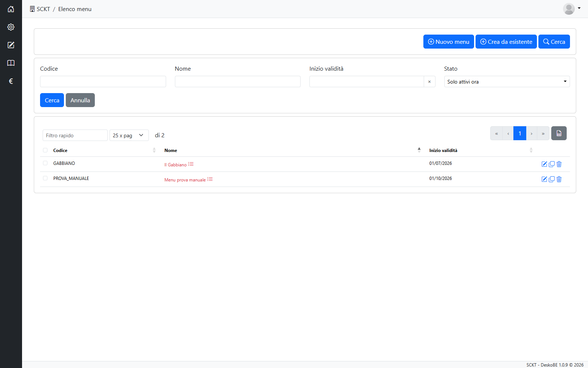This screenshot has height=368, width=588.
Task: Edit the PROVA_MANUALE menu row
Action: [544, 179]
